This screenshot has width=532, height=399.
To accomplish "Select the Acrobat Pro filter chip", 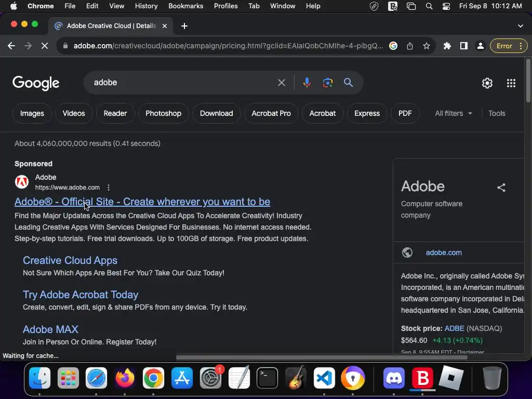I will (x=271, y=113).
